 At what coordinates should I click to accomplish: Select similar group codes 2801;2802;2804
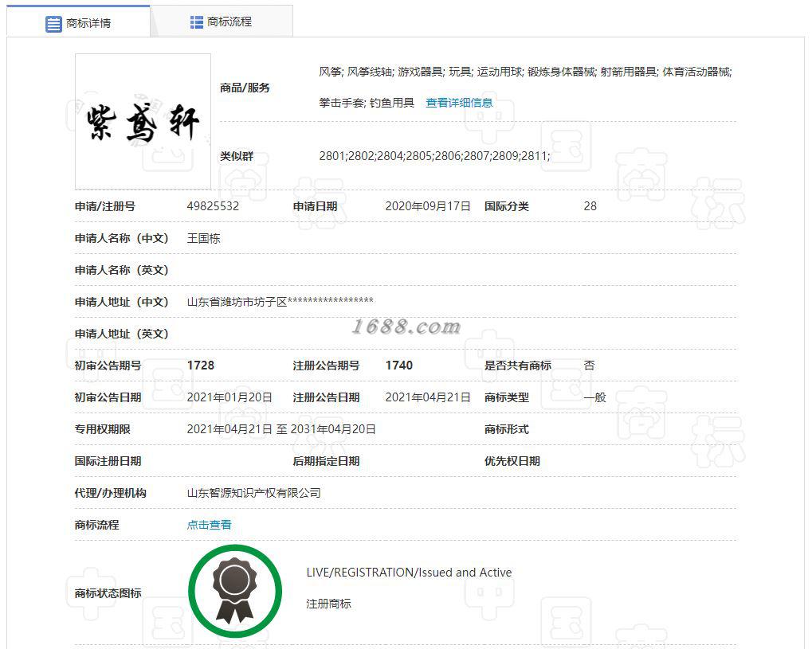tap(363, 156)
